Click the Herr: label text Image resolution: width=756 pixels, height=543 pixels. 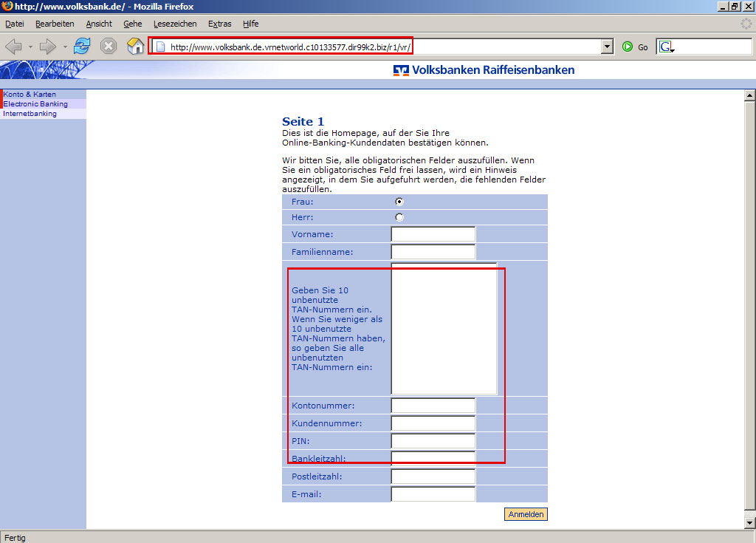point(302,217)
